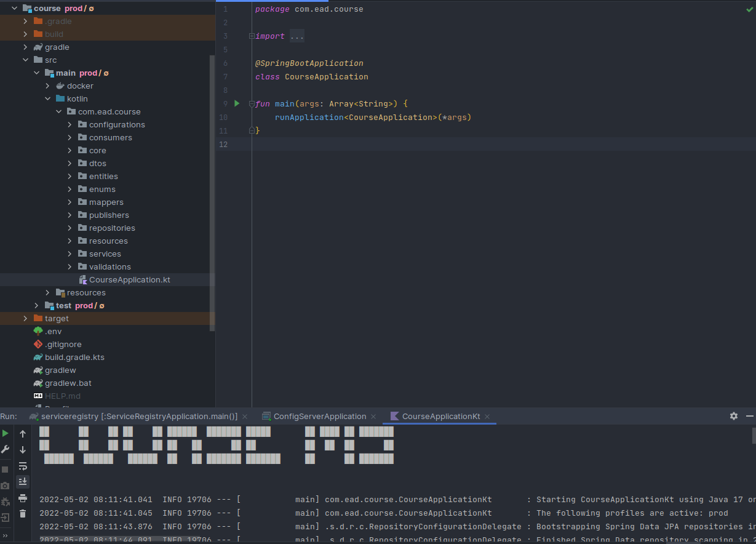Clear console output with trash icon
Image resolution: width=756 pixels, height=544 pixels.
23,514
